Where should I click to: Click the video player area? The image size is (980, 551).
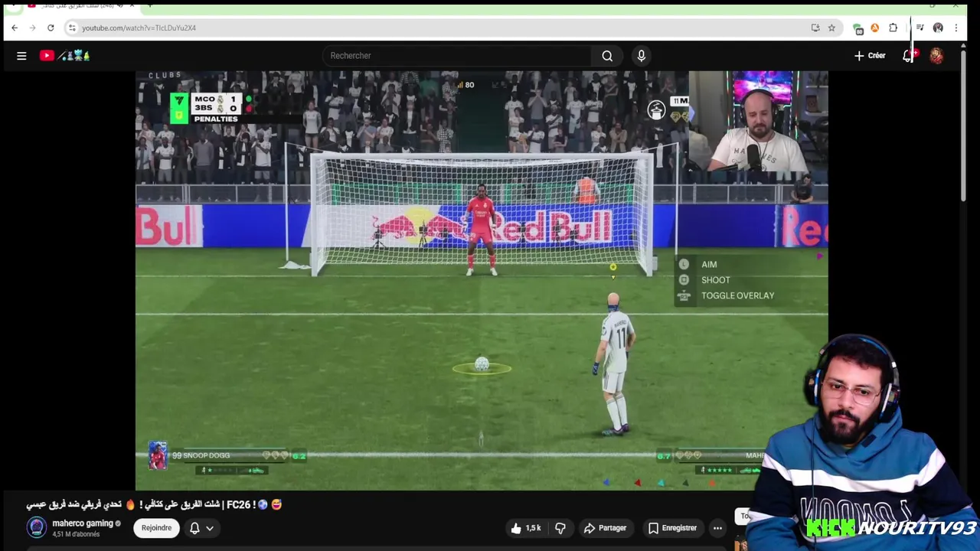point(482,280)
